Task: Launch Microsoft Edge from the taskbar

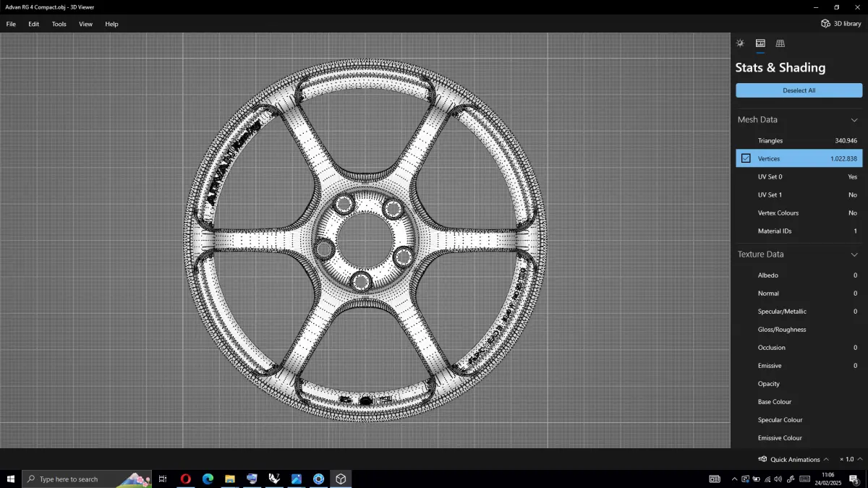Action: pos(208,479)
